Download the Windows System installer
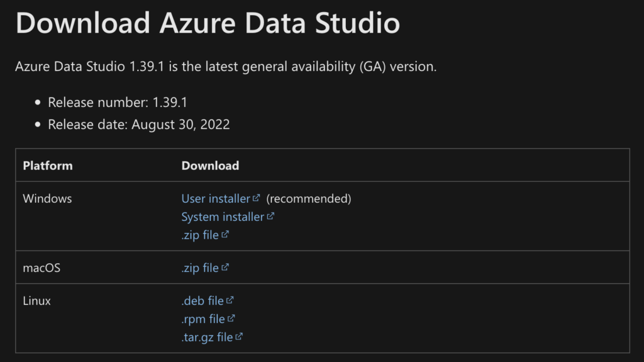This screenshot has height=362, width=644. pos(223,217)
